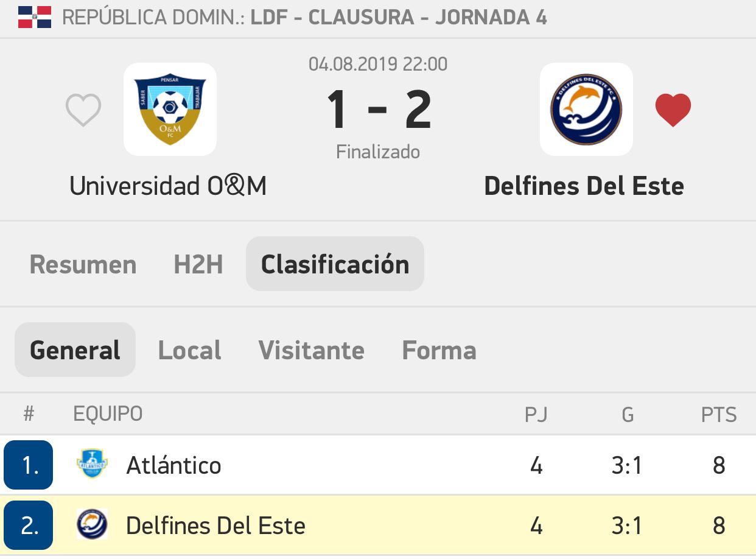Favorite Universidad O&M with empty heart
The width and height of the screenshot is (756, 559).
point(83,111)
